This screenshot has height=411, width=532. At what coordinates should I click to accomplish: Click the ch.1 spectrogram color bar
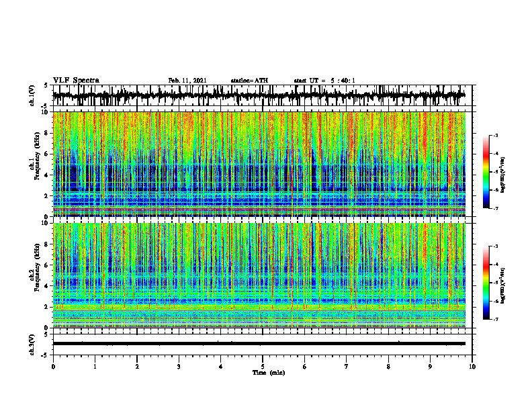[486, 172]
